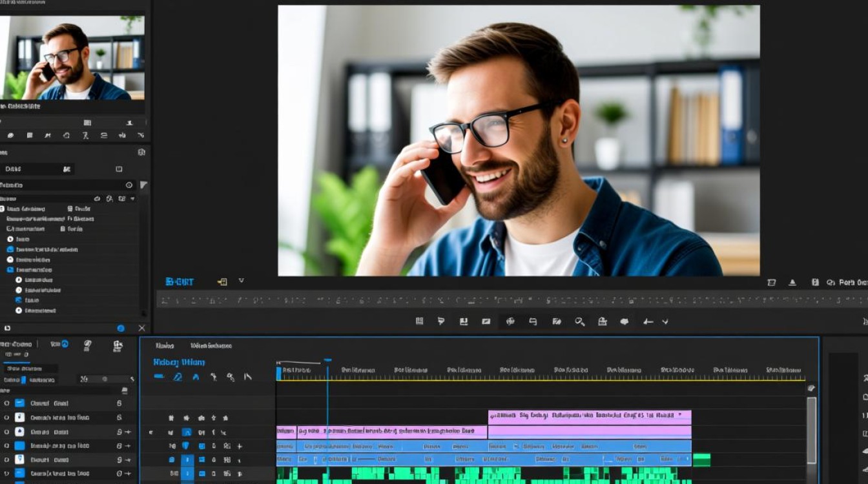This screenshot has width=868, height=484.
Task: Toggle the highlighted blue button on the pink clip track
Action: (x=186, y=432)
